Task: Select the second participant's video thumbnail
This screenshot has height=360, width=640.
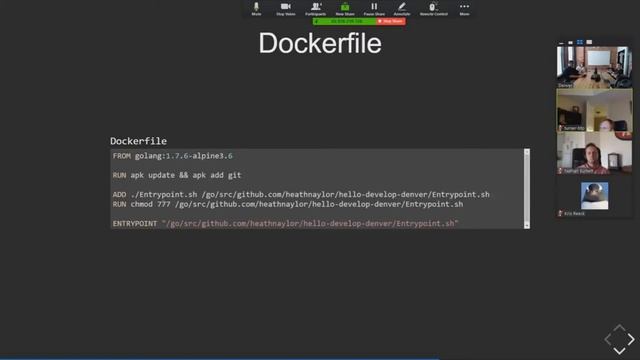Action: click(594, 110)
